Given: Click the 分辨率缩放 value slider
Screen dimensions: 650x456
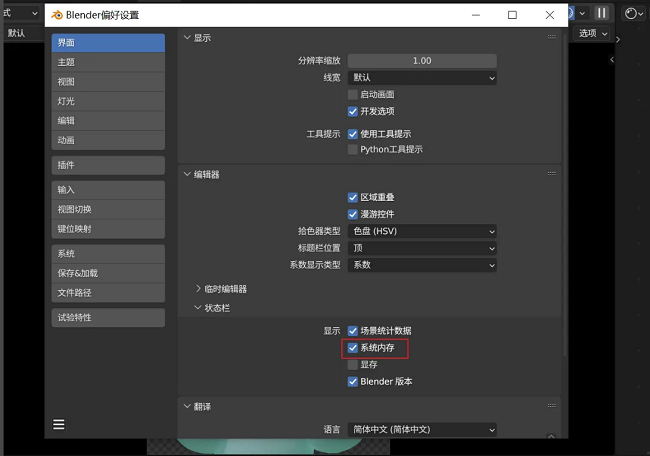Looking at the screenshot, I should pyautogui.click(x=422, y=61).
